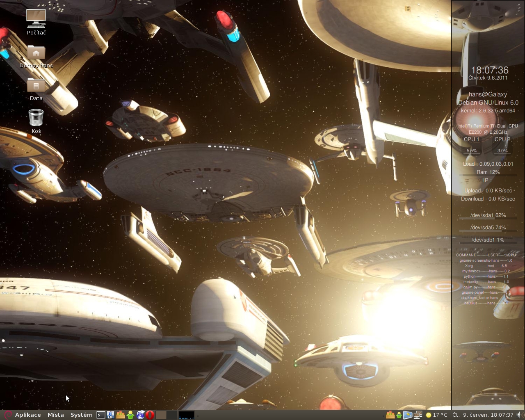525x420 pixels.
Task: Click the Rhythmbox tray icon in notification area
Action: 390,415
